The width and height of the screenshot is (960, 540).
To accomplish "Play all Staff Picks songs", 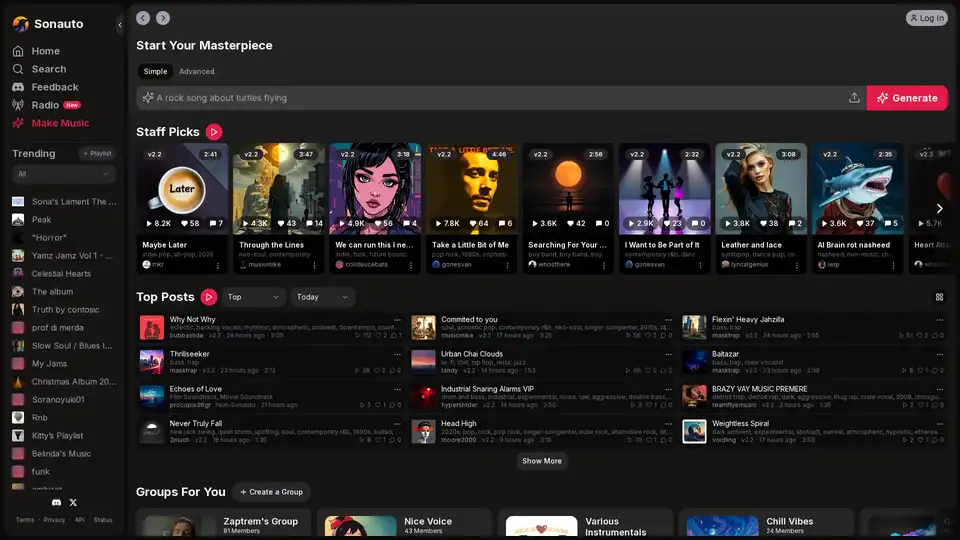I will pos(214,132).
